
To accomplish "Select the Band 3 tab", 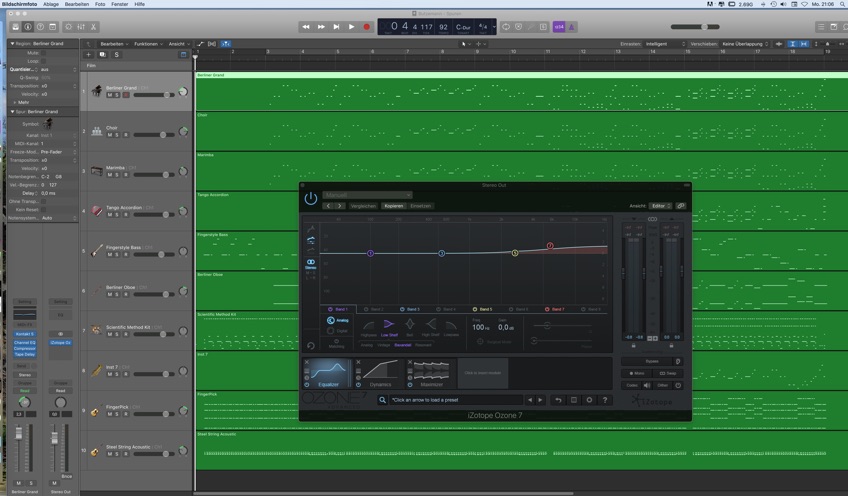I will point(410,309).
